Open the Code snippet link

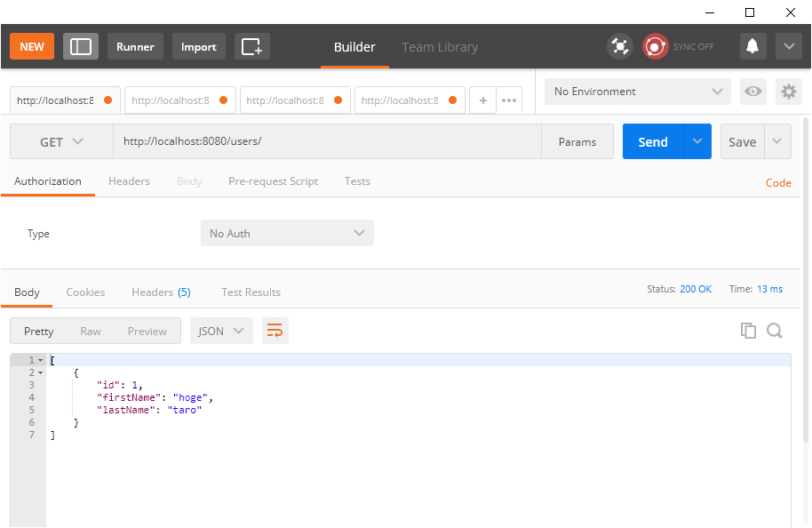pos(778,183)
